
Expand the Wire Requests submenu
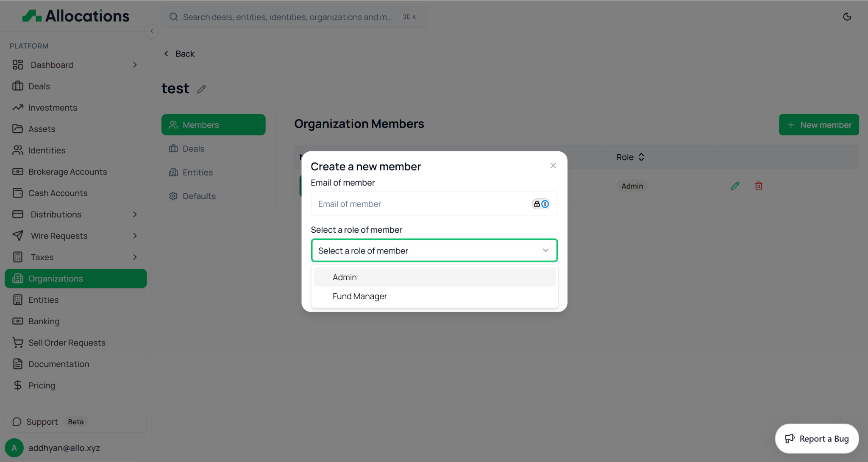[x=135, y=236]
